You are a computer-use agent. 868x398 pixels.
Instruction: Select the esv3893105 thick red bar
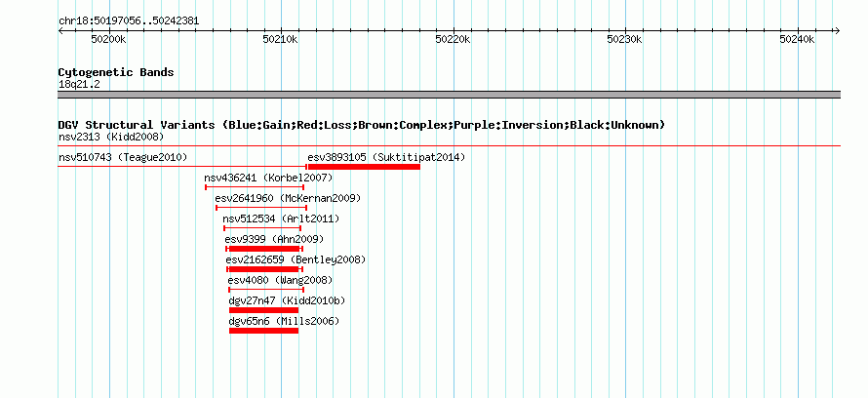tap(364, 167)
